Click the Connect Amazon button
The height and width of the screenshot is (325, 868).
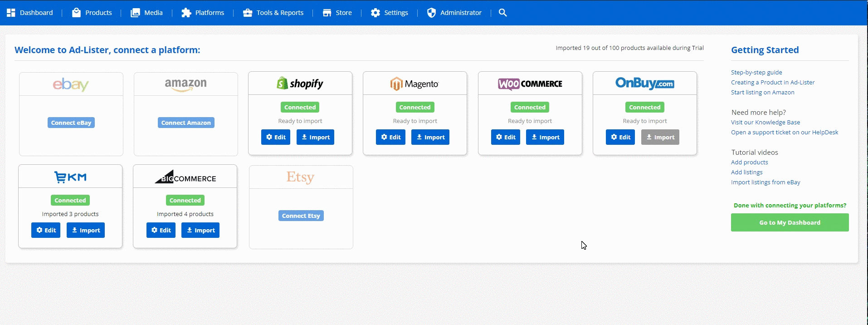(186, 123)
